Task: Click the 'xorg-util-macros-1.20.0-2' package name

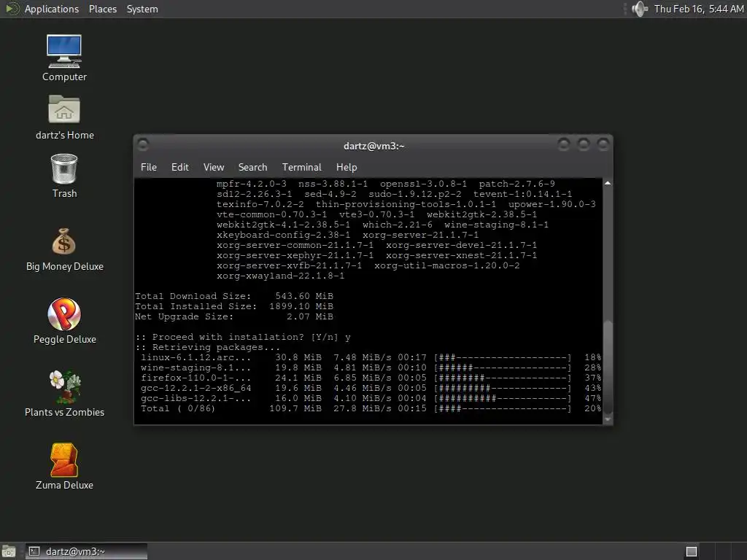Action: coord(447,265)
